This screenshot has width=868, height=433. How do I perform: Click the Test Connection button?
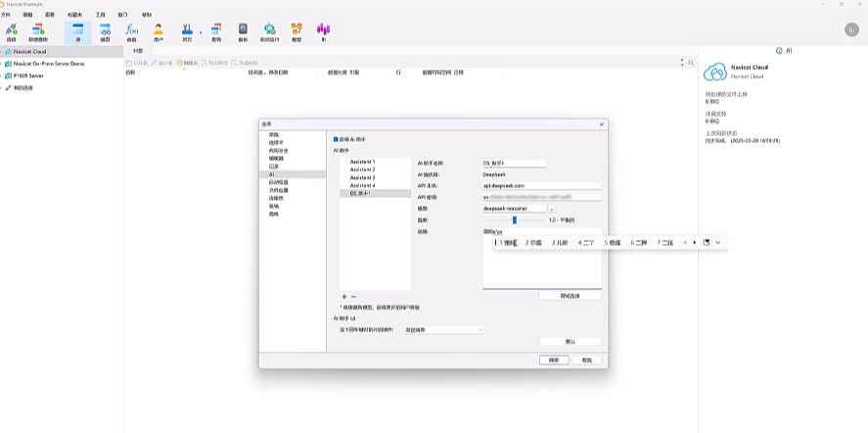point(570,296)
